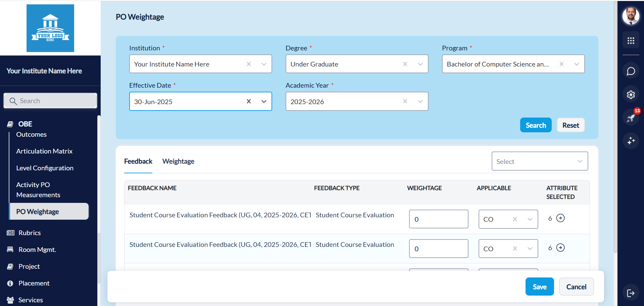Open the settings gear in the right sidebar
The width and height of the screenshot is (644, 306).
click(631, 94)
